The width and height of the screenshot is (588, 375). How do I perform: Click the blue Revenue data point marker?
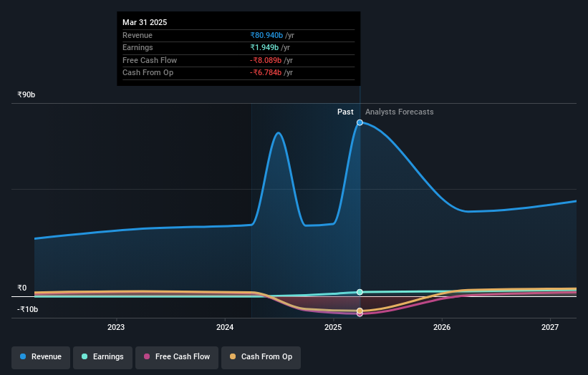click(360, 122)
